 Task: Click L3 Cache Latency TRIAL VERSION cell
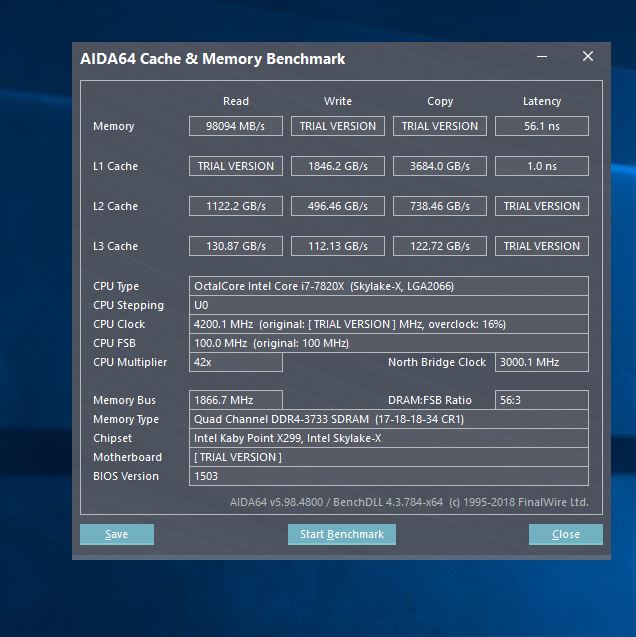point(542,246)
